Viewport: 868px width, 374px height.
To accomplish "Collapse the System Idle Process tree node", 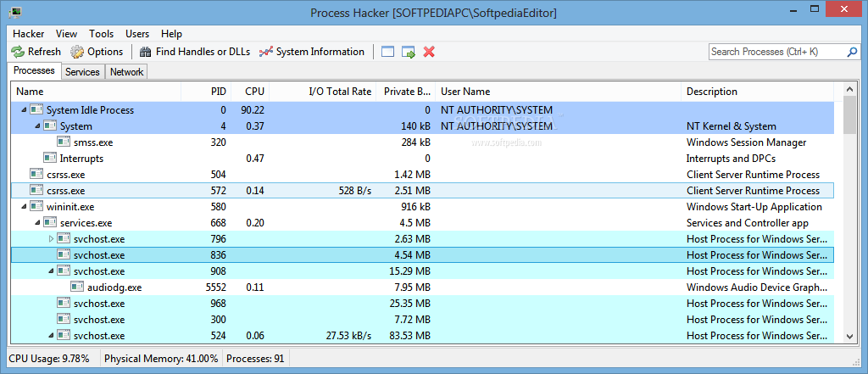I will 25,110.
